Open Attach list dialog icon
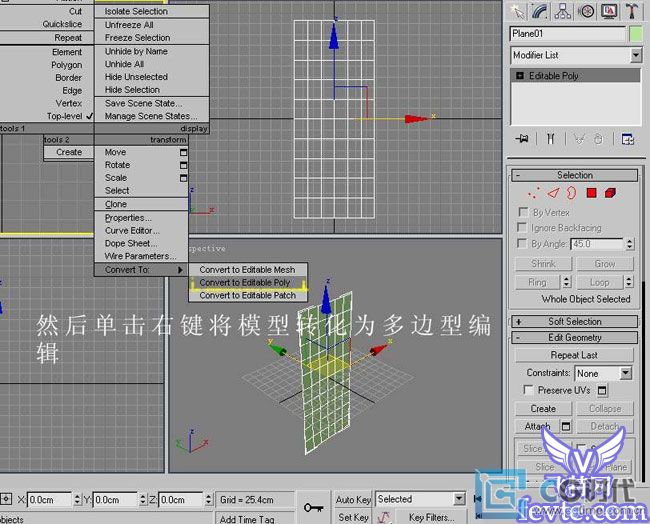 (566, 426)
